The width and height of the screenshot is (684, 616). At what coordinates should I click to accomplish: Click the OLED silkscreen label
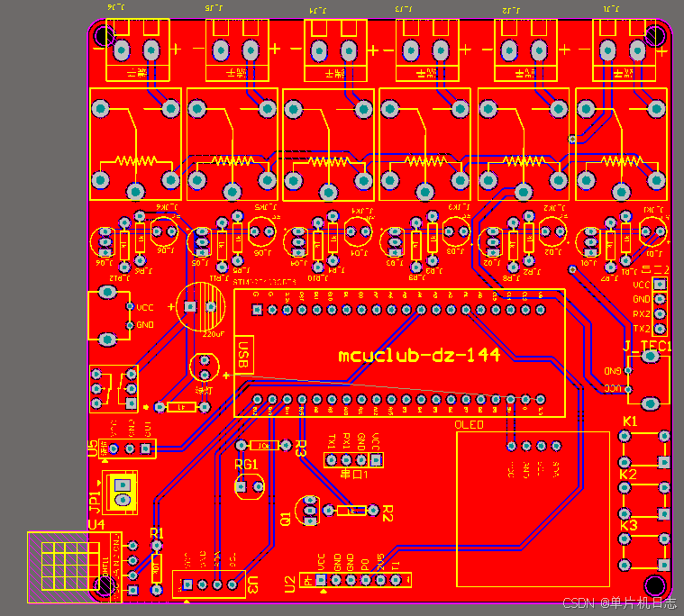coord(469,424)
